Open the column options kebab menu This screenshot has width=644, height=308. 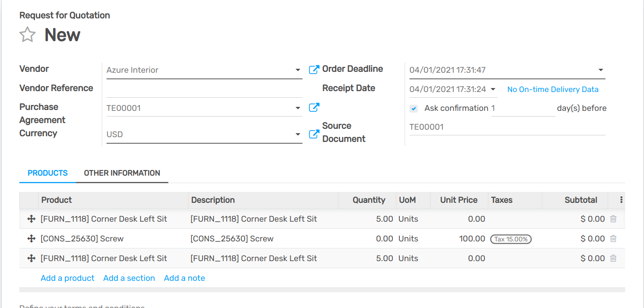click(x=621, y=200)
